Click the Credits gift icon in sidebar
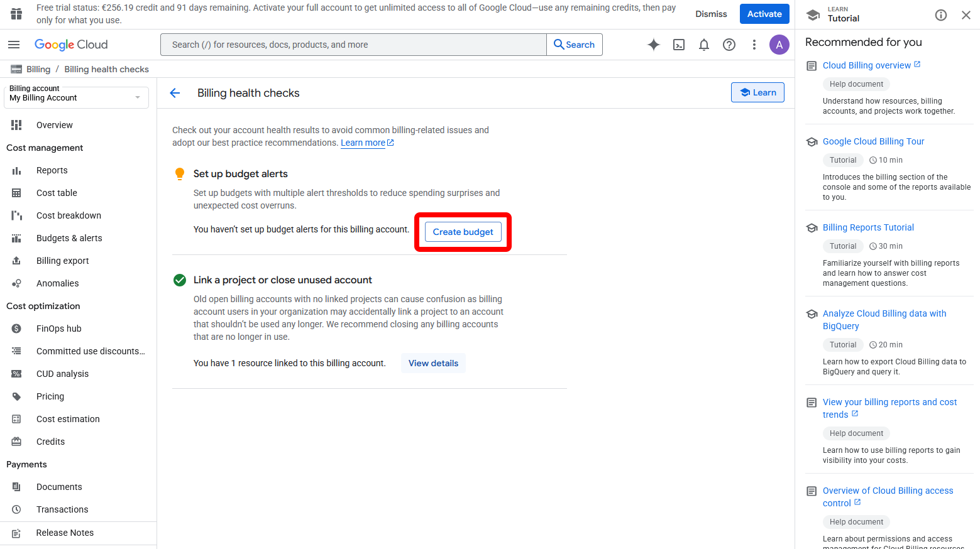The width and height of the screenshot is (980, 549). point(16,442)
